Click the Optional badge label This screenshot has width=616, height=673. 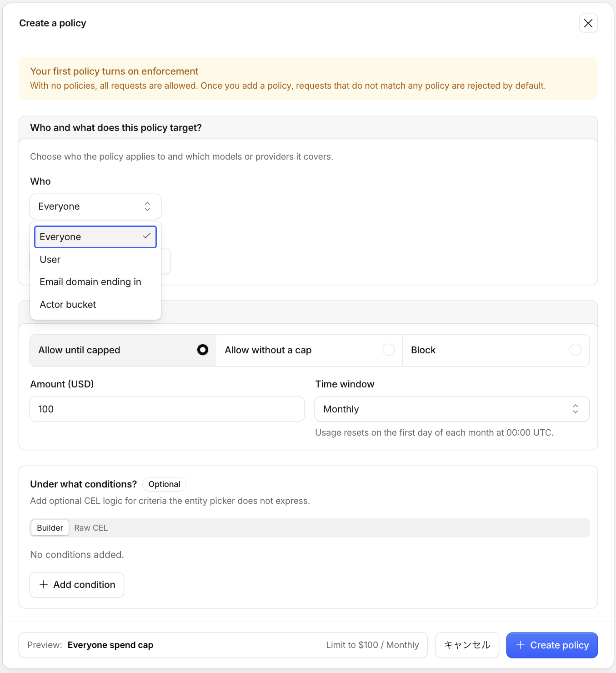[x=164, y=484]
